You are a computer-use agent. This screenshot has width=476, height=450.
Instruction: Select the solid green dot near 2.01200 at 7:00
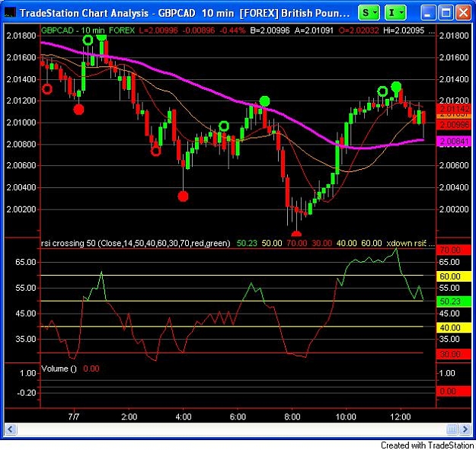click(265, 101)
